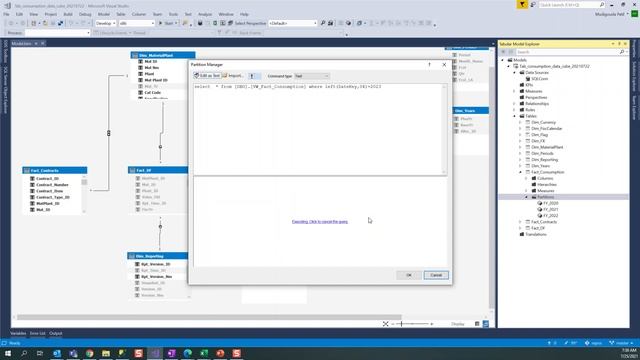640x360 pixels.
Task: Open the Column menu
Action: [x=139, y=14]
